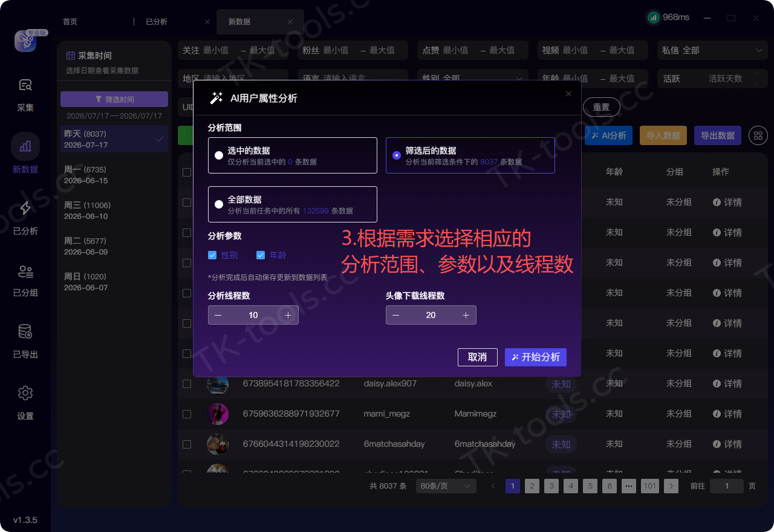Go to page 101
The width and height of the screenshot is (774, 532).
point(650,486)
